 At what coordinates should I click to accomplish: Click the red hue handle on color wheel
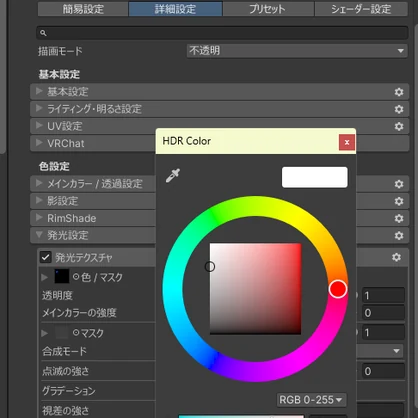338,289
